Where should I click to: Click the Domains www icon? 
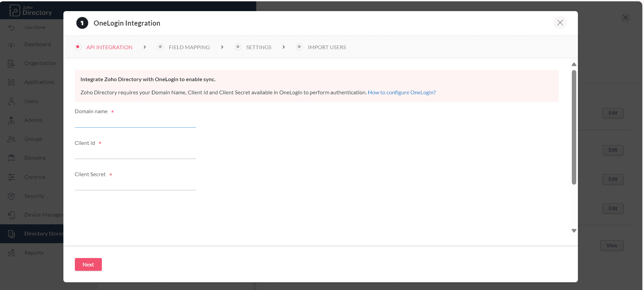click(11, 158)
